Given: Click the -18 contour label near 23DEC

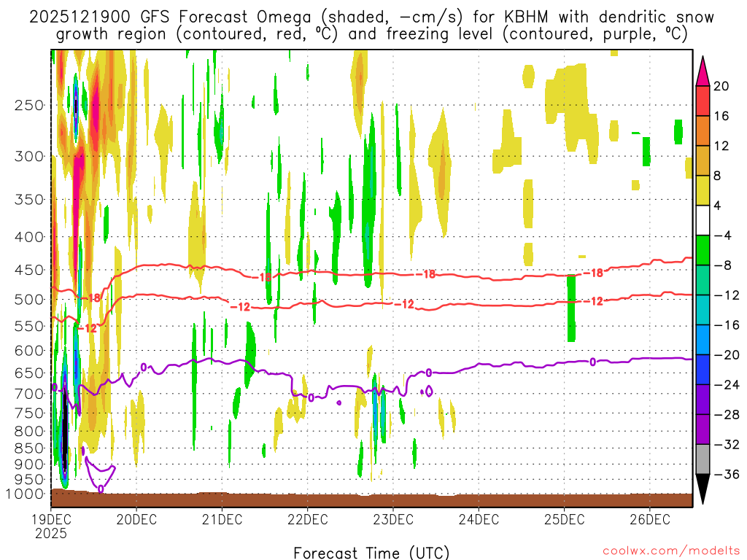Looking at the screenshot, I should click(425, 274).
